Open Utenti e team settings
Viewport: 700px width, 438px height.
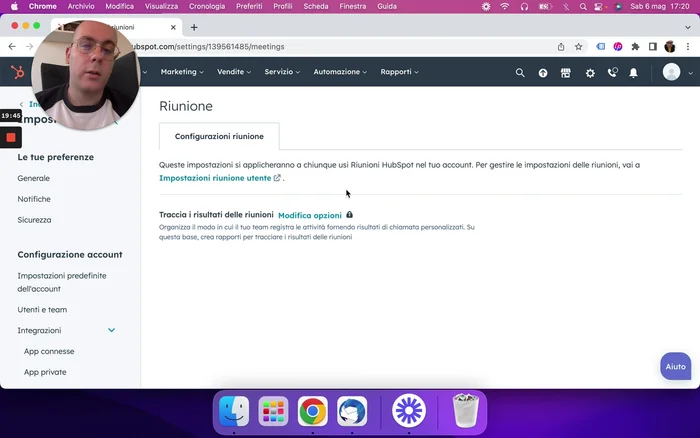(x=42, y=309)
